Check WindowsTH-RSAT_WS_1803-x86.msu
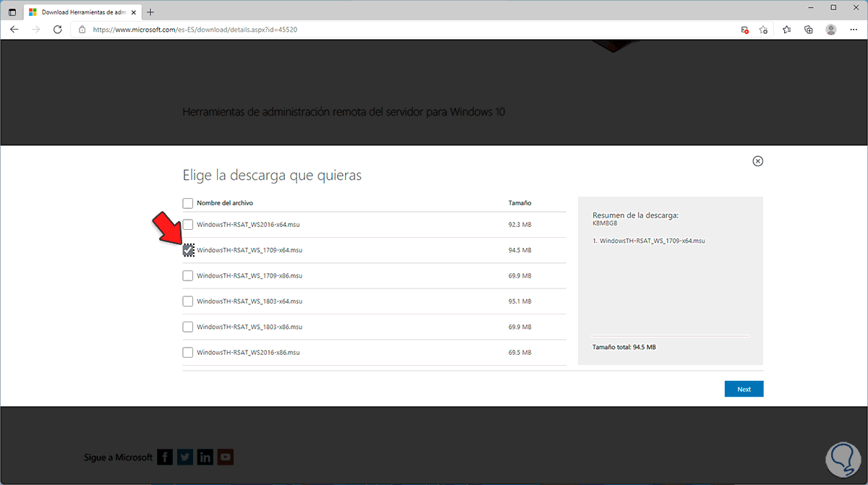The image size is (868, 485). (x=188, y=327)
